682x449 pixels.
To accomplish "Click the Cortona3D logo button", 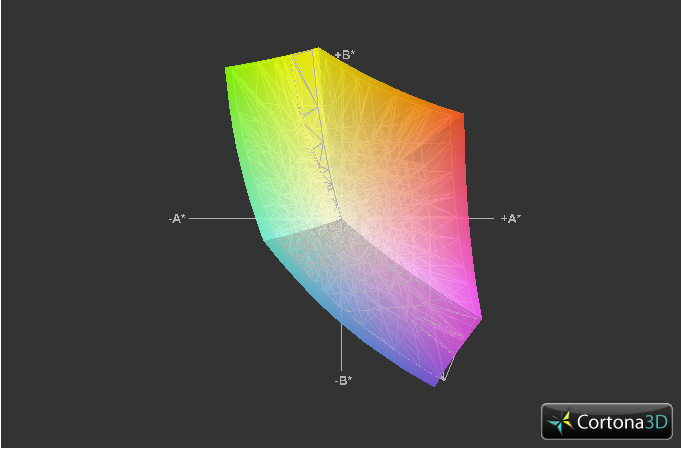I will [607, 421].
